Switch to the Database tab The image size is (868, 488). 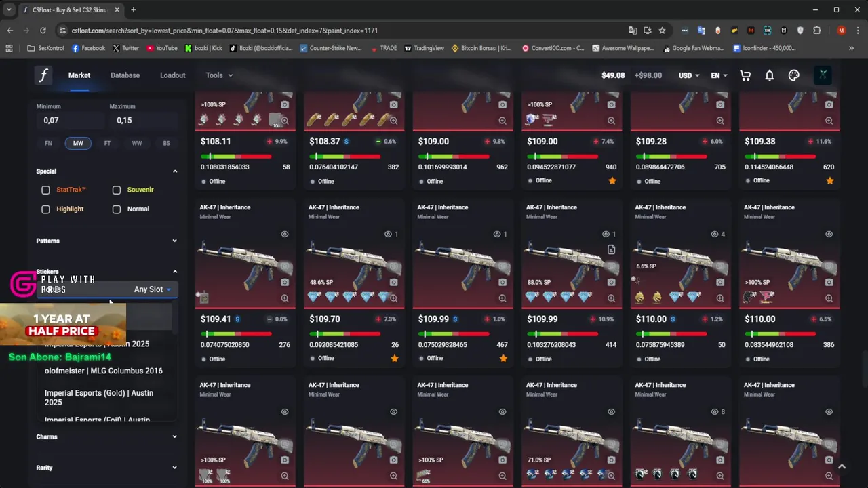125,75
